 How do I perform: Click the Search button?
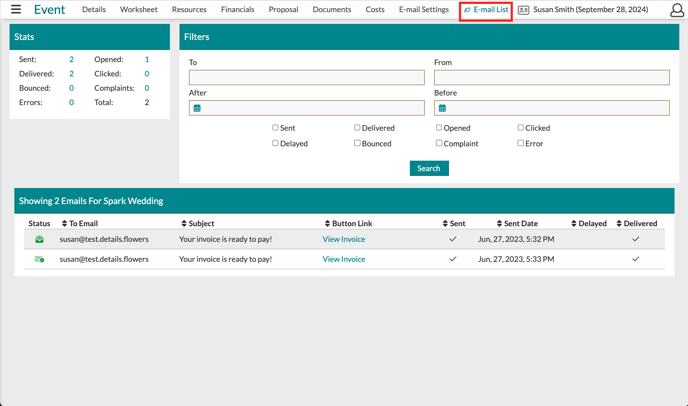[429, 169]
